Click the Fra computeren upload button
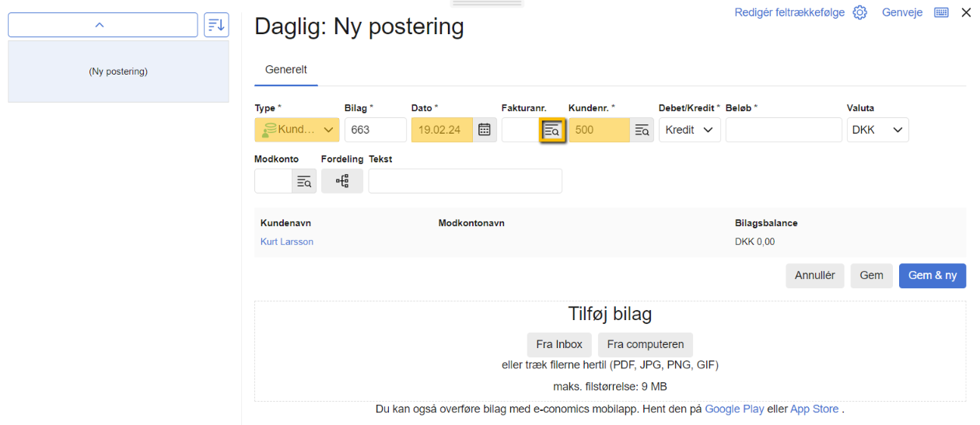 [645, 345]
